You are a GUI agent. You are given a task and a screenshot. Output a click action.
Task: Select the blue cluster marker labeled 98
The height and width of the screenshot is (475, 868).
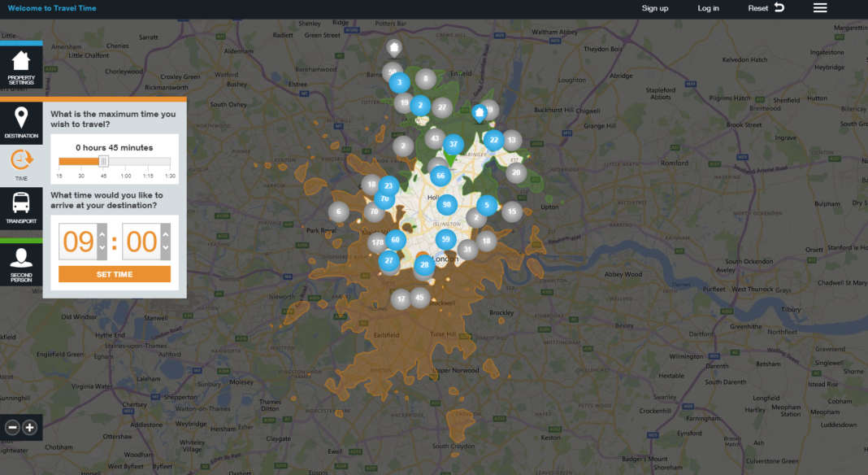click(x=446, y=205)
